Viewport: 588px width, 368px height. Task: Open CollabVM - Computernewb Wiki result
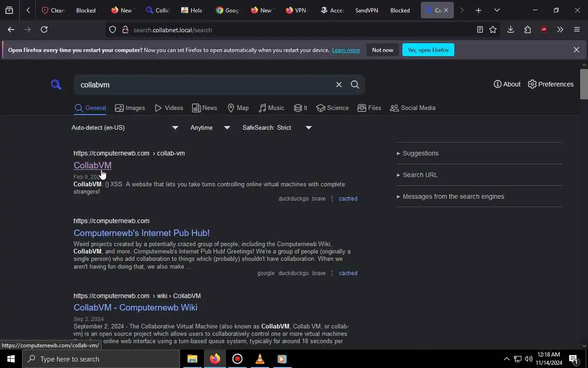tap(136, 307)
